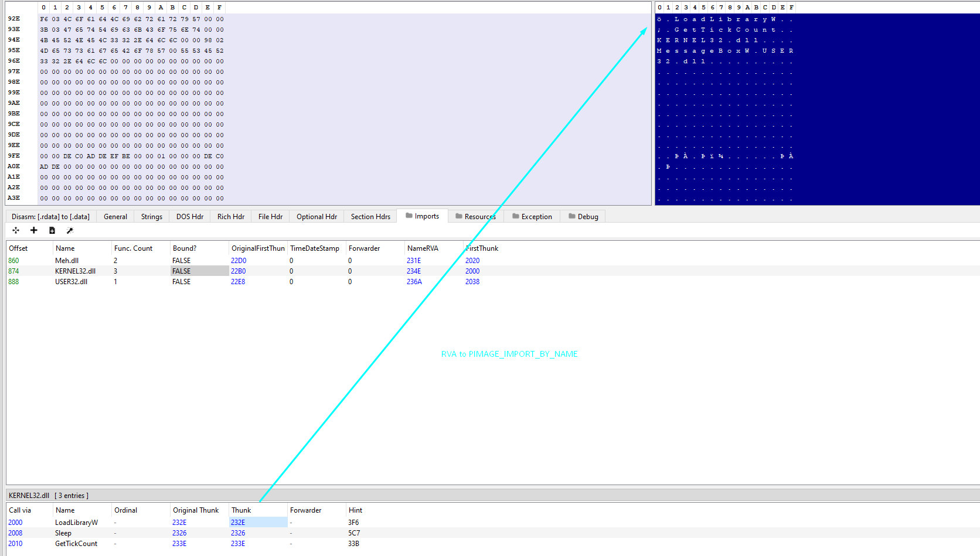Click offset 888 in the imports table
The height and width of the screenshot is (556, 980).
[13, 282]
